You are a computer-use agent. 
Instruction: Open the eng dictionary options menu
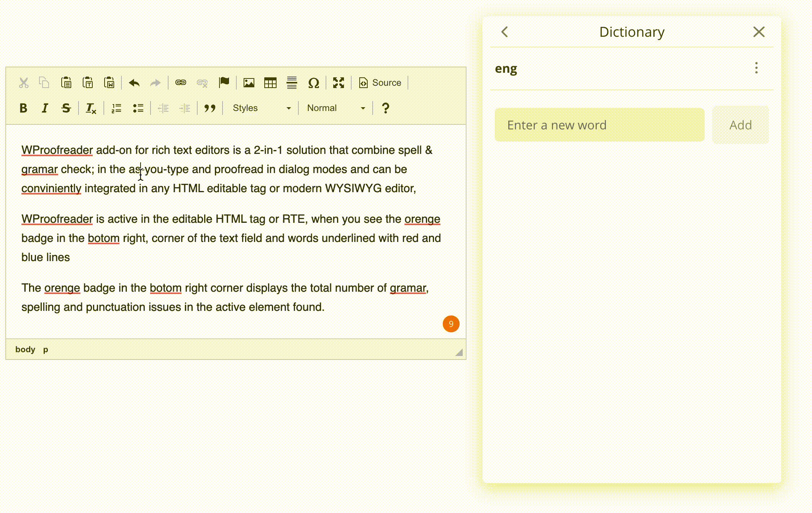(756, 68)
